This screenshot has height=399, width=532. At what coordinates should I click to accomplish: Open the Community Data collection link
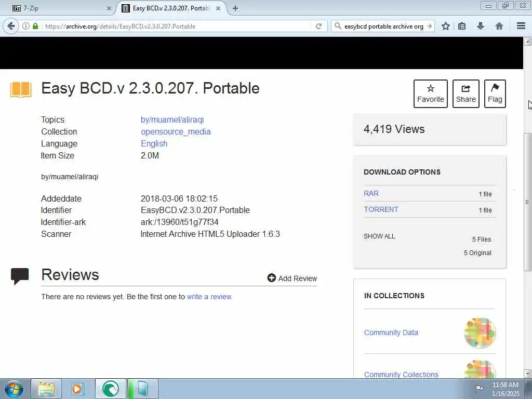[x=391, y=332]
